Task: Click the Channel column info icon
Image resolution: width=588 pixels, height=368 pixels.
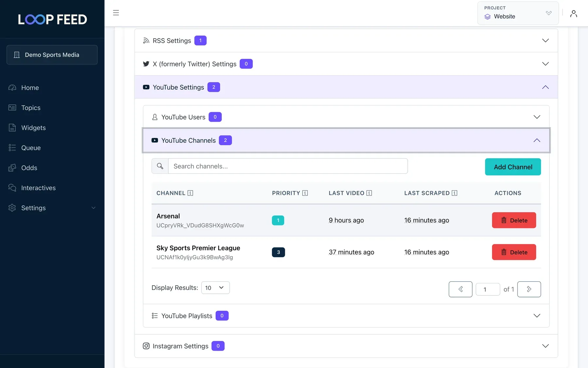Action: pos(190,193)
